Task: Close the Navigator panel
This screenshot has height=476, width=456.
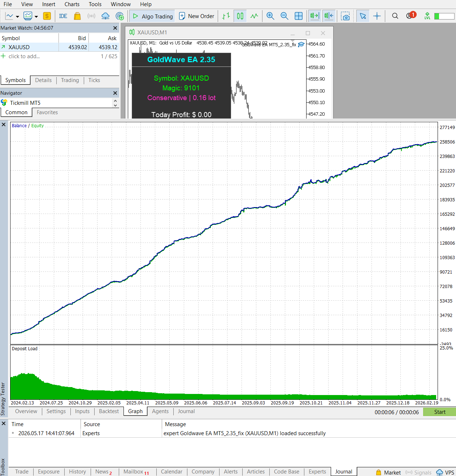Action: [x=115, y=93]
